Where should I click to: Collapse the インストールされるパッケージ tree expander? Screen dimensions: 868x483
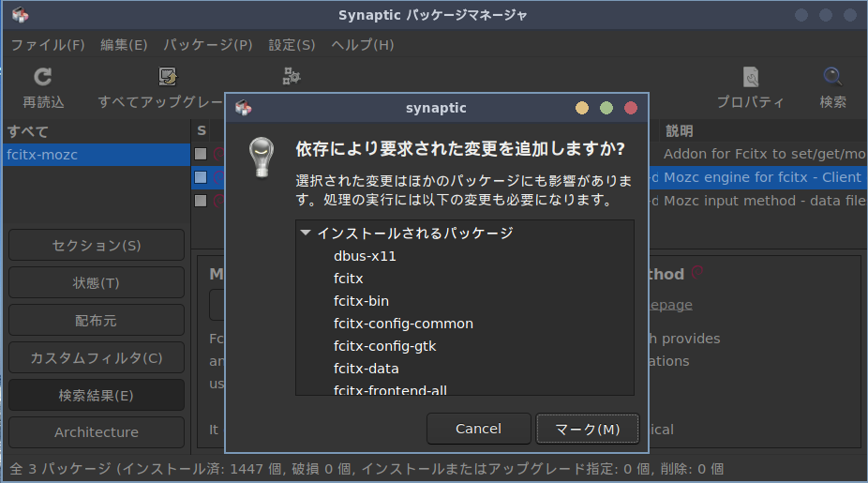[305, 233]
